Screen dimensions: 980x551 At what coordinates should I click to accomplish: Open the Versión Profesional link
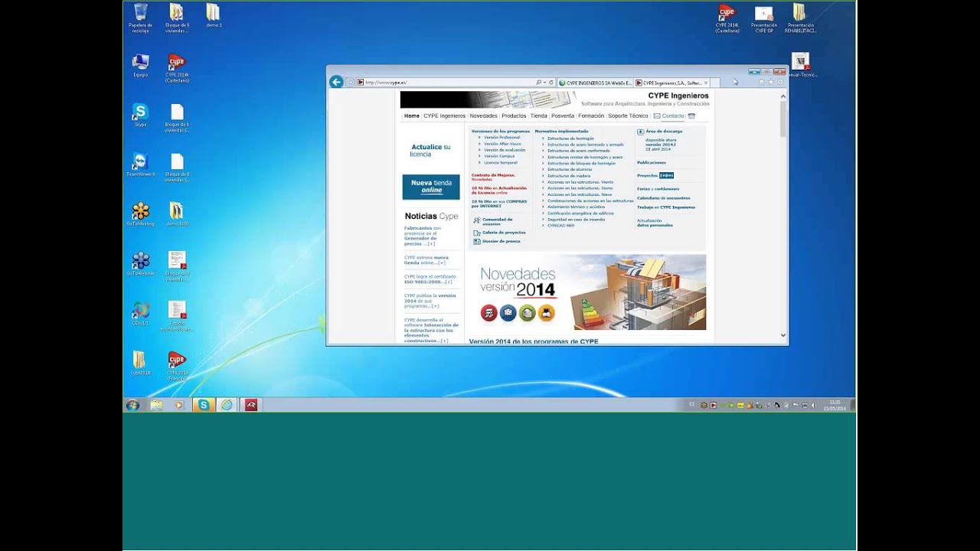(x=502, y=138)
